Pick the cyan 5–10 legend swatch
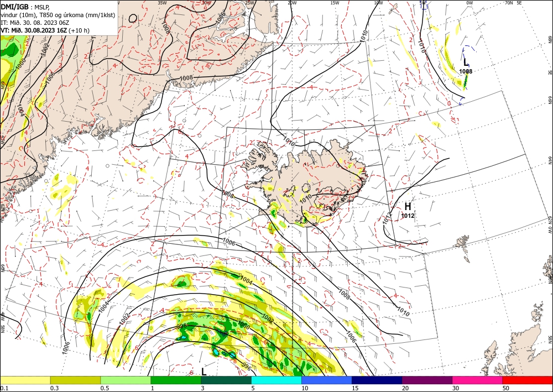 pos(276,380)
